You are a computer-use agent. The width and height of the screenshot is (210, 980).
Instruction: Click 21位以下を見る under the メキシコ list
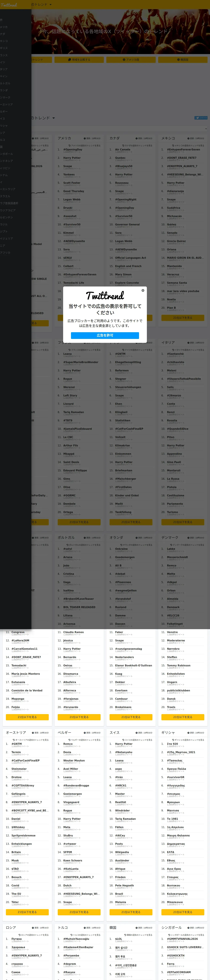[183, 318]
